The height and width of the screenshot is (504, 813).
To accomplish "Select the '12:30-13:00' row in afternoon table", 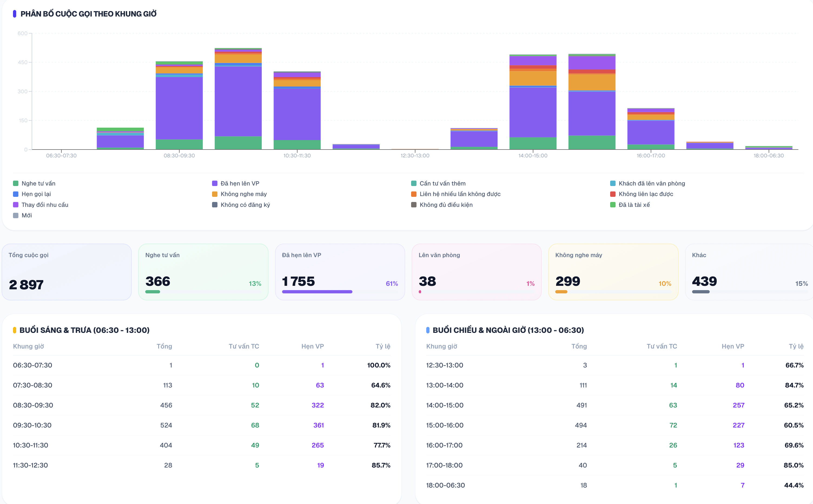I will (x=615, y=365).
